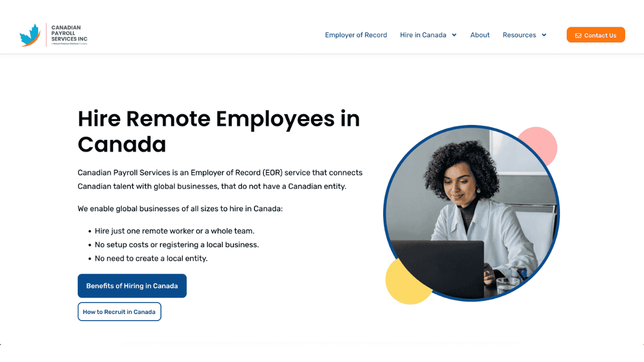
Task: Click the Hire Remote Employees in Canada heading
Action: point(218,131)
